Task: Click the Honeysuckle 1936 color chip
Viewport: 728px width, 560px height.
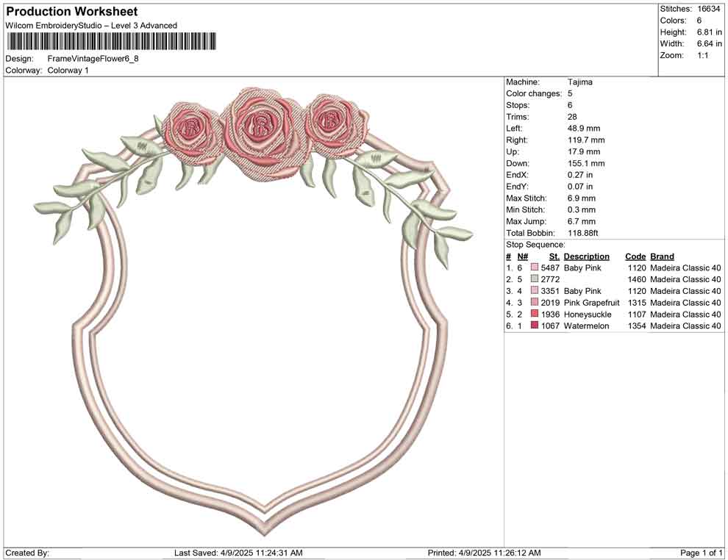Action: (x=535, y=314)
